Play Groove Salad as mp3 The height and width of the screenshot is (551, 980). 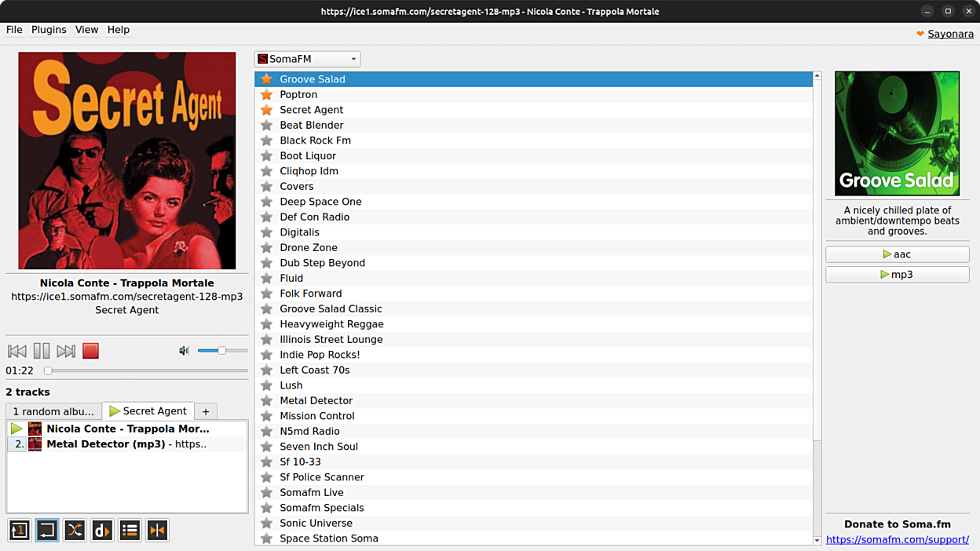click(x=897, y=275)
